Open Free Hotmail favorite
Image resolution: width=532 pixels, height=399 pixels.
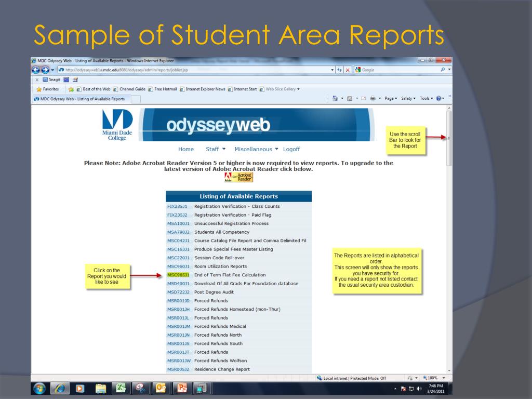[163, 89]
